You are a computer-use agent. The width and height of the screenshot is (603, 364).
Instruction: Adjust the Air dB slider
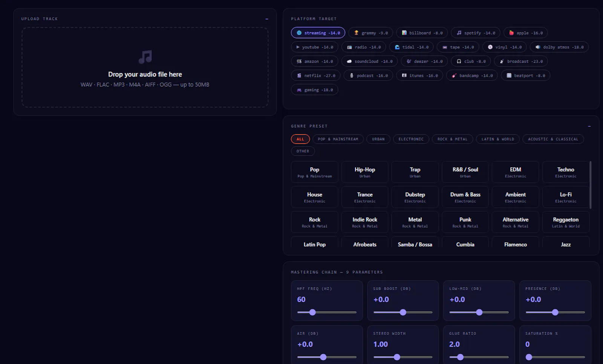point(327,357)
